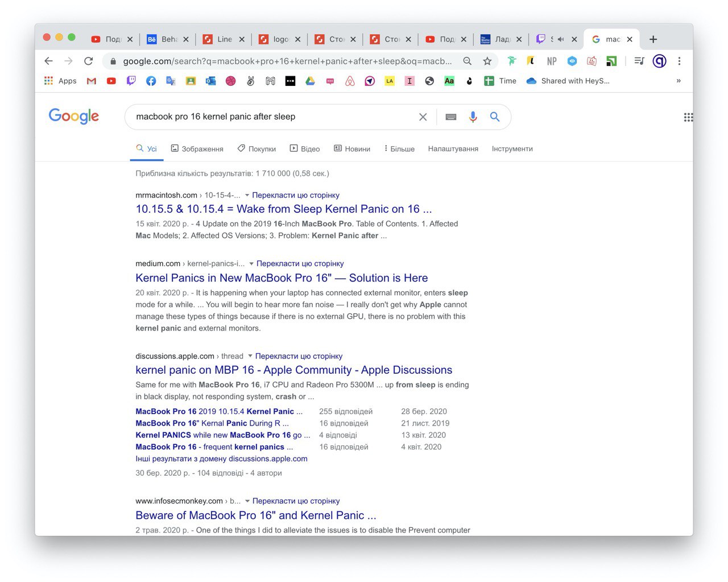The image size is (728, 582).
Task: Open the Google apps grid
Action: click(688, 117)
